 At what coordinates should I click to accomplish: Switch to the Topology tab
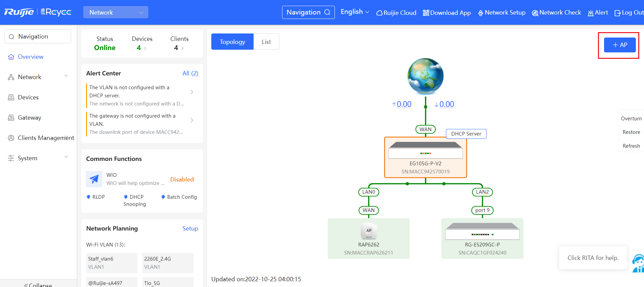click(232, 42)
